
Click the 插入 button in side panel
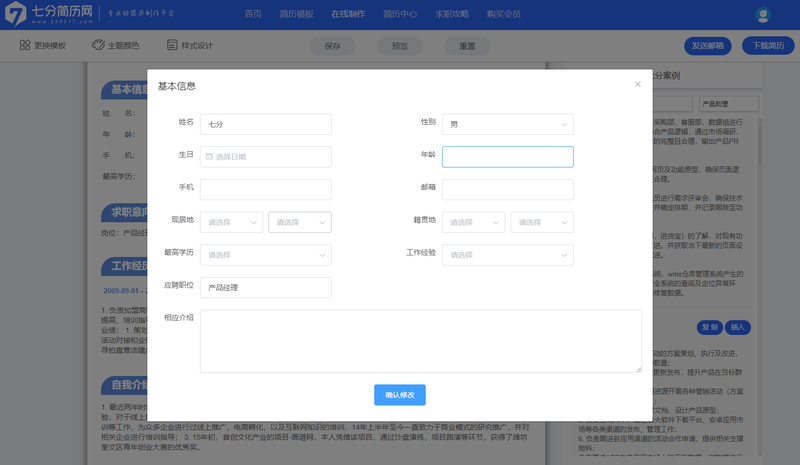point(737,327)
